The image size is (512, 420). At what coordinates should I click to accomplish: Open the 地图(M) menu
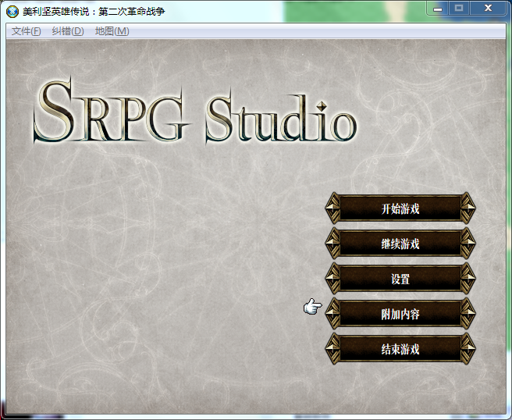pyautogui.click(x=112, y=31)
